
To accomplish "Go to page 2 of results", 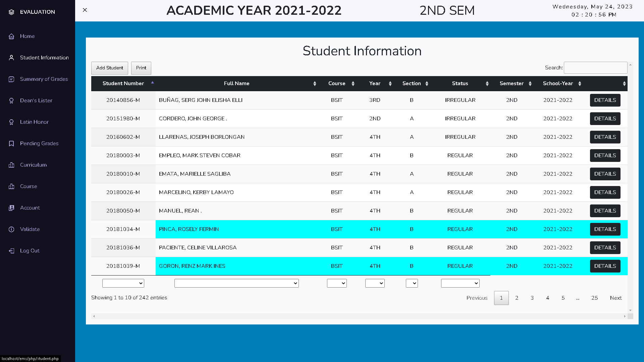I will click(517, 298).
